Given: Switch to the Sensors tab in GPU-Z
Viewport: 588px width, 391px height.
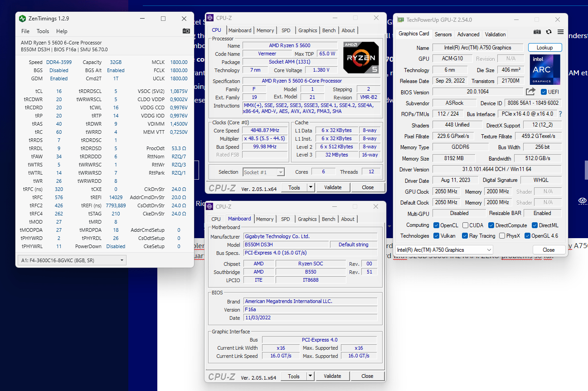Looking at the screenshot, I should point(443,34).
